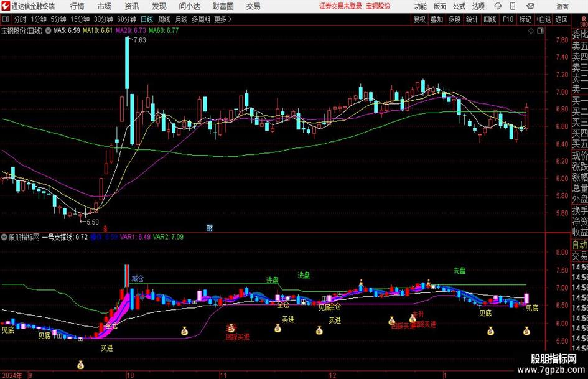Switch to the 周线 weekly tab
Image resolution: width=588 pixels, height=379 pixels.
164,19
